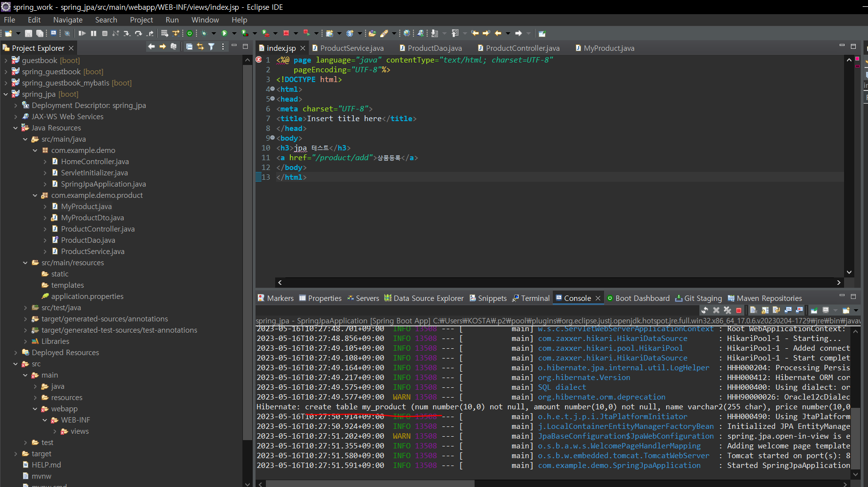Image resolution: width=868 pixels, height=487 pixels.
Task: Open ProductDao.java in Project Explorer
Action: (88, 240)
